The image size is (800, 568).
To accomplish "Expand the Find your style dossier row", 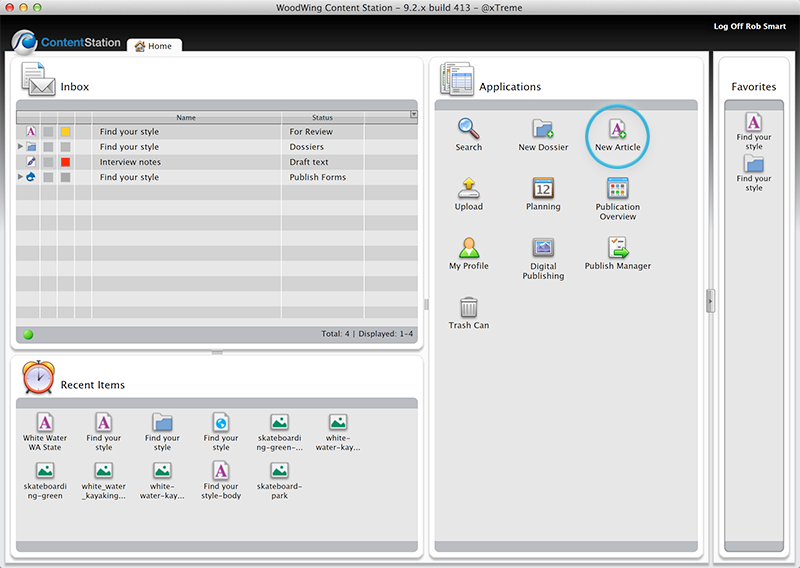I will (20, 146).
